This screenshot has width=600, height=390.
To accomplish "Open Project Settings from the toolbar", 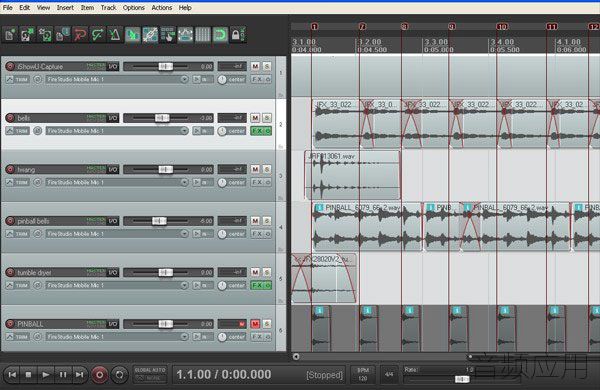I will tap(62, 35).
